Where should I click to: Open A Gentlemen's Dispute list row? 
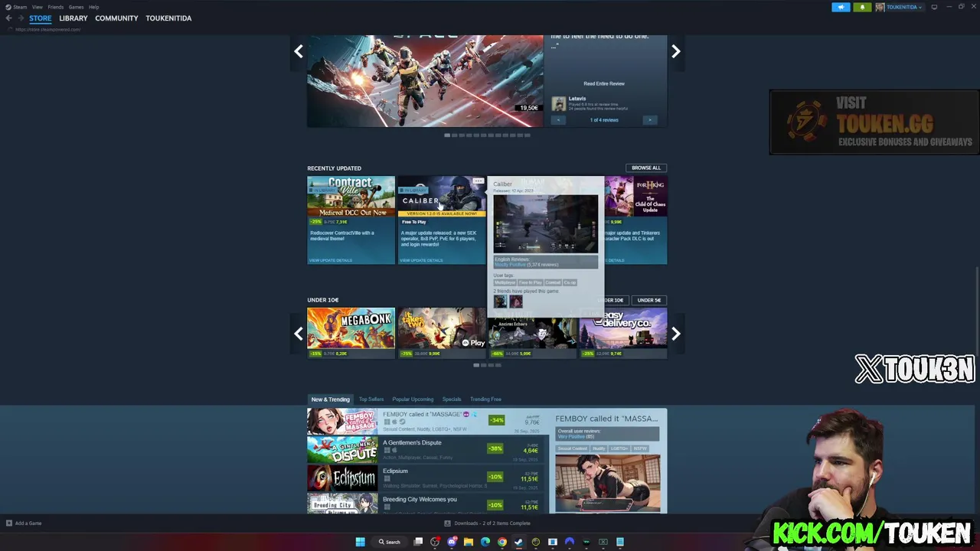pos(425,449)
